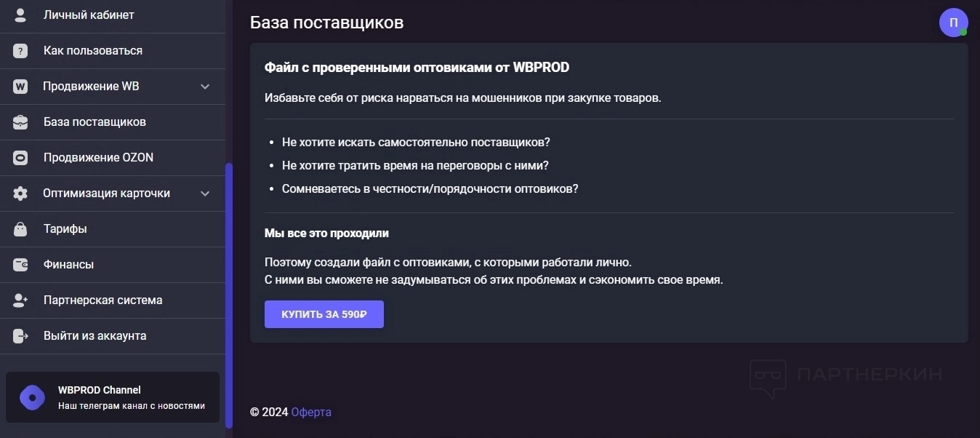Click the user avatar with letter П
This screenshot has width=980, height=438.
(953, 23)
